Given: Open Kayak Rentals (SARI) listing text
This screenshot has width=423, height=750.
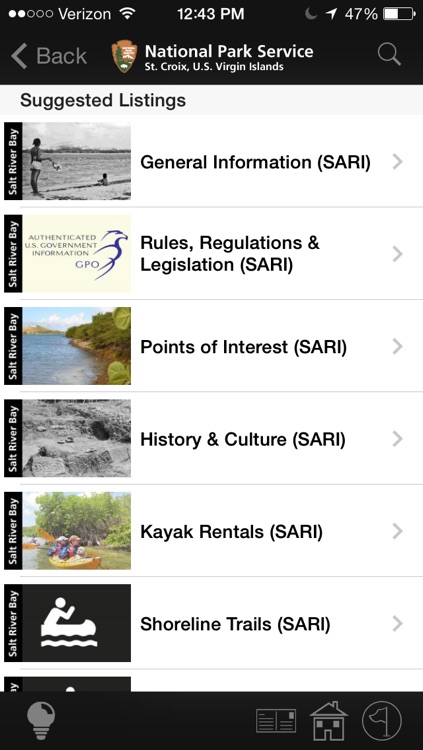Looking at the screenshot, I should point(231,531).
